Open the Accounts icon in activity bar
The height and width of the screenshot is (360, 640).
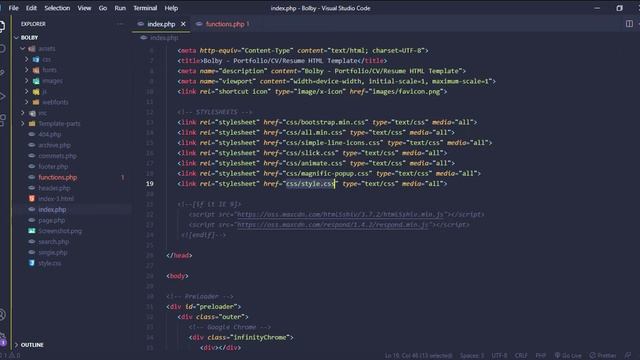click(2, 314)
